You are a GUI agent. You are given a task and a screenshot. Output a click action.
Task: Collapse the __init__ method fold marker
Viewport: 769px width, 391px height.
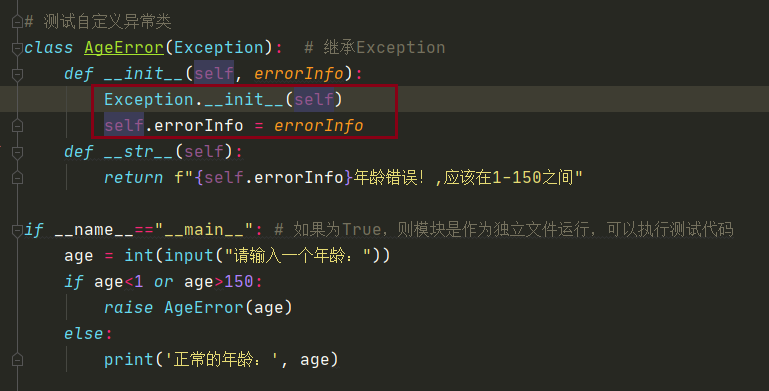click(x=17, y=74)
